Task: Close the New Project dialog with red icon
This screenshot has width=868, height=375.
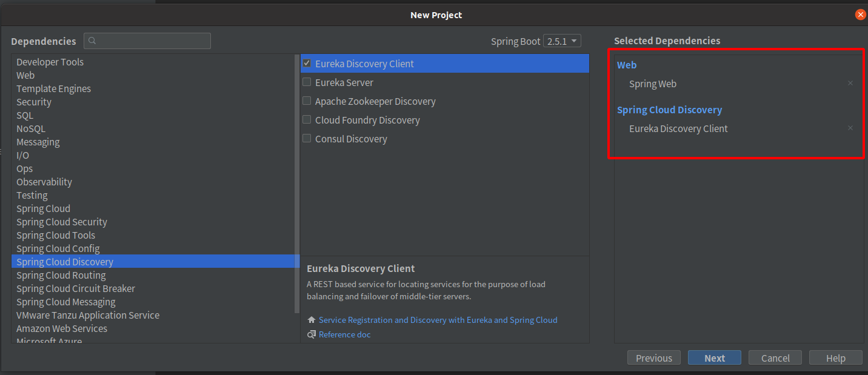Action: (x=860, y=15)
